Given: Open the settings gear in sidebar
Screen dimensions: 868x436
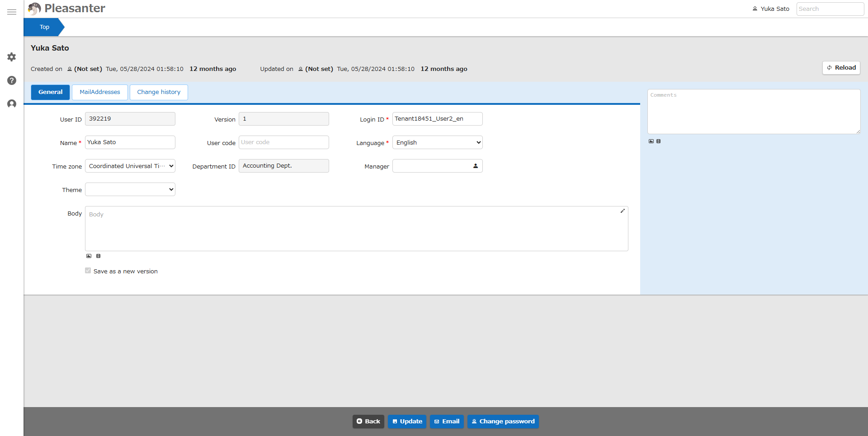Looking at the screenshot, I should (12, 57).
